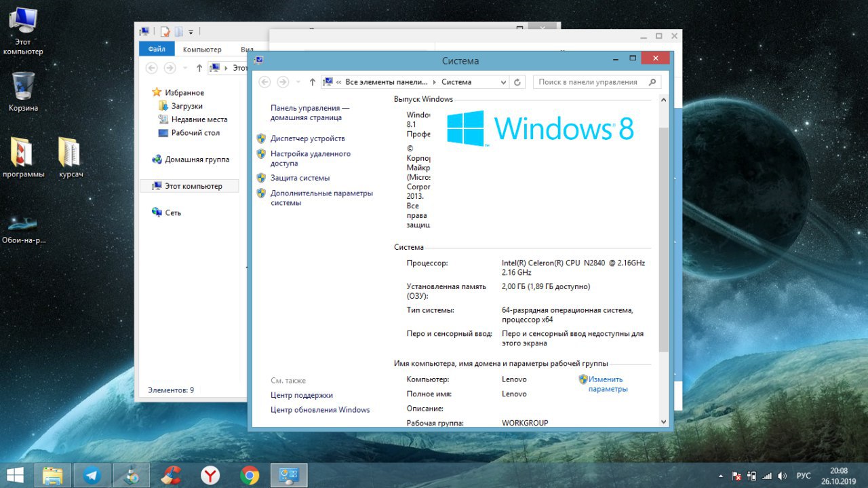Open Панель управления — домашняя страница link

pos(310,113)
